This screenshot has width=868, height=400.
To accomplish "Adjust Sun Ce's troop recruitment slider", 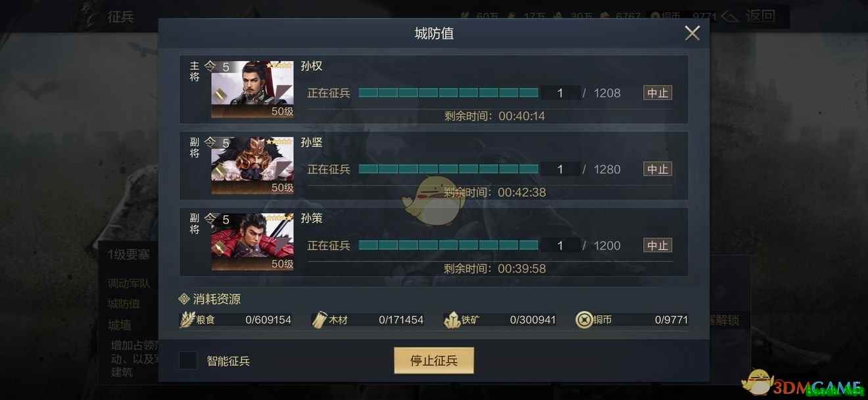I will click(448, 246).
